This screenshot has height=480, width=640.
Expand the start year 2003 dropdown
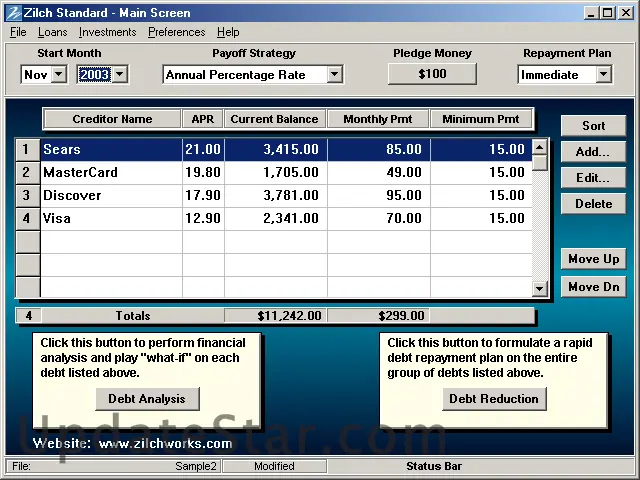point(120,74)
